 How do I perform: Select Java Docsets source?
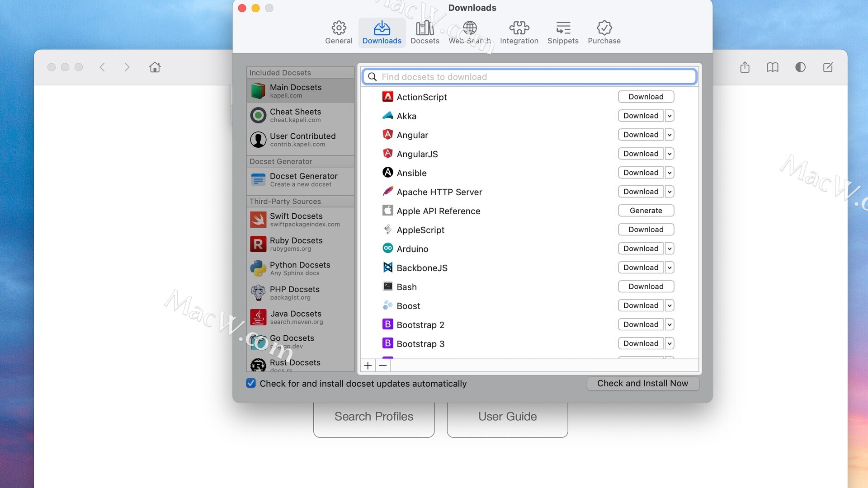[x=300, y=317]
